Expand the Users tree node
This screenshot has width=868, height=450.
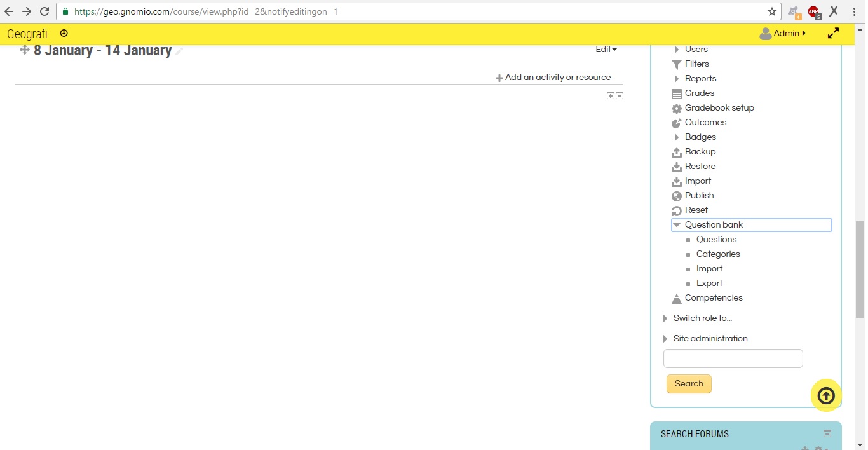point(677,50)
